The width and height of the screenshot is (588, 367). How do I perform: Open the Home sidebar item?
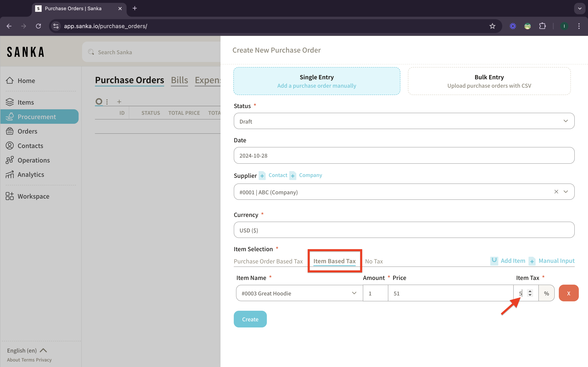click(26, 81)
